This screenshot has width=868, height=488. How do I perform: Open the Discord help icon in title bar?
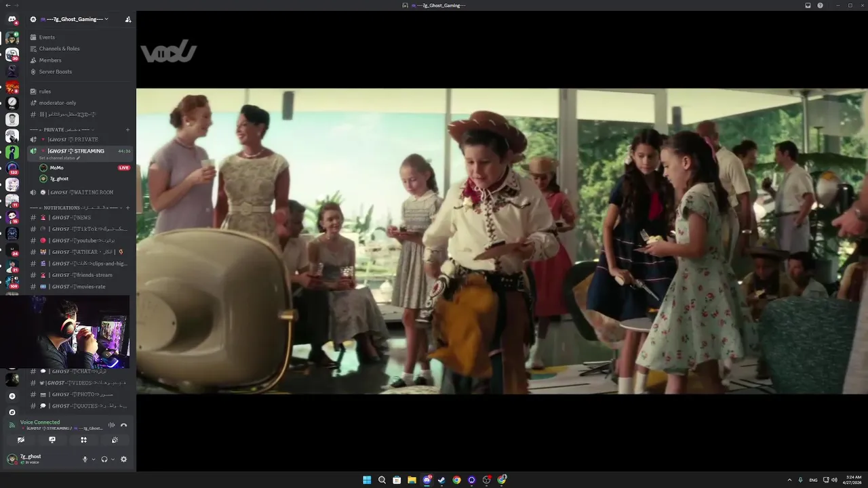pos(820,5)
